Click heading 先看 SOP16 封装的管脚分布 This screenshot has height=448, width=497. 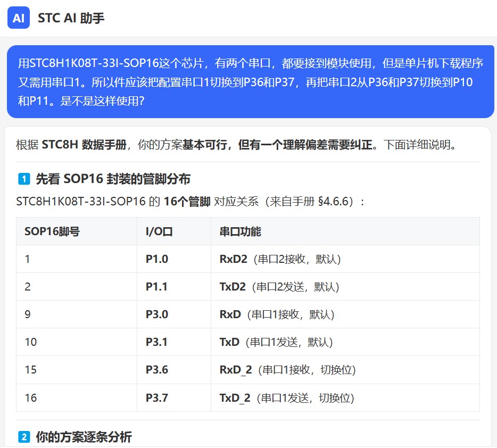coord(113,179)
